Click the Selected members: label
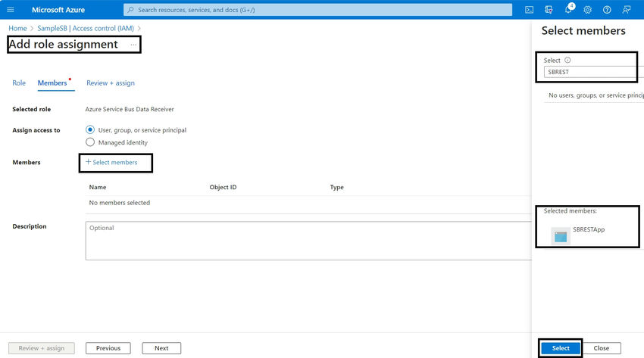Image resolution: width=644 pixels, height=358 pixels. point(570,210)
